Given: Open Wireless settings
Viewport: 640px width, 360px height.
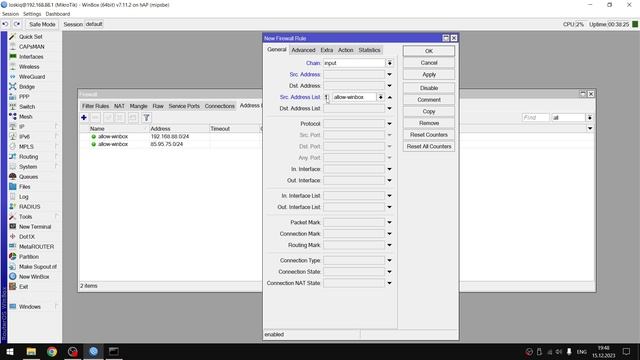Looking at the screenshot, I should (29, 67).
